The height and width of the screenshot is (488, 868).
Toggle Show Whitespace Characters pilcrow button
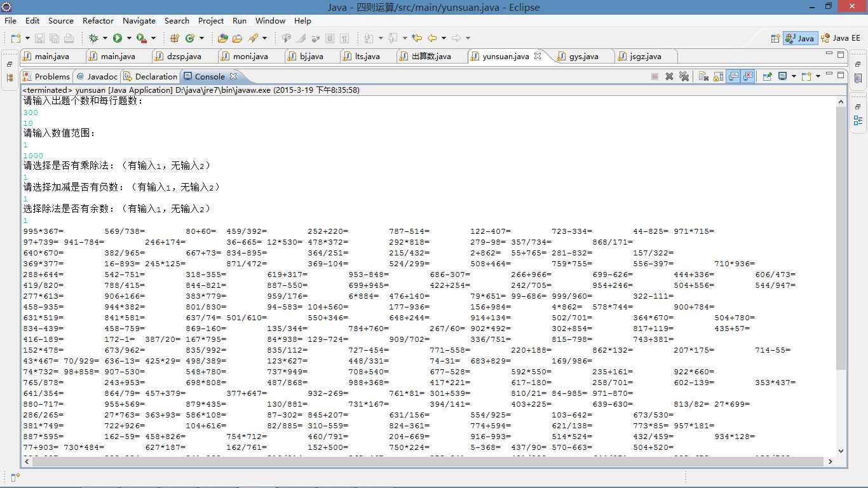coord(344,38)
